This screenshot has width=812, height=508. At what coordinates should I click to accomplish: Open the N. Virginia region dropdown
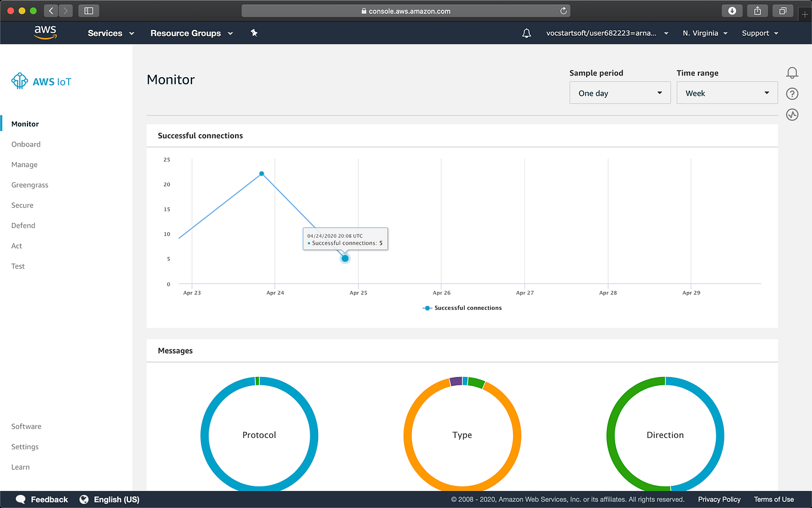[x=704, y=33]
